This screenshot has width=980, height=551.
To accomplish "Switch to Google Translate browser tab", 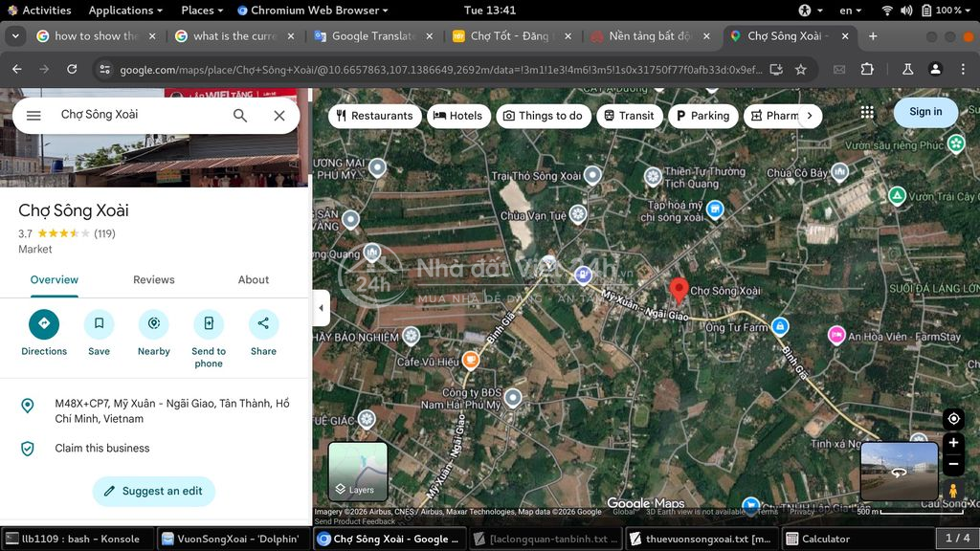I will [372, 36].
